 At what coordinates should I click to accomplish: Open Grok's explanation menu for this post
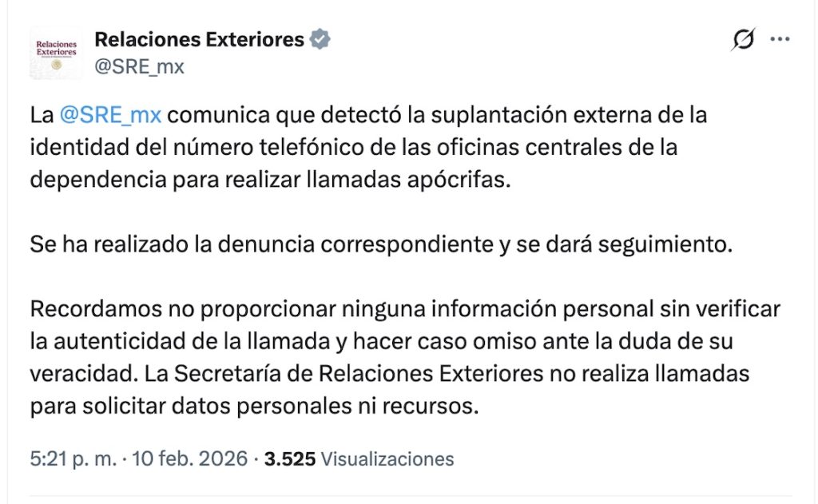[743, 38]
